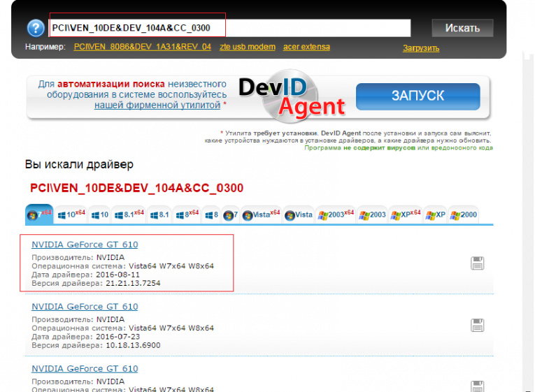Viewport: 535px width, 392px height.
Task: Click the vertical scrollbar on the right
Action: click(528, 222)
